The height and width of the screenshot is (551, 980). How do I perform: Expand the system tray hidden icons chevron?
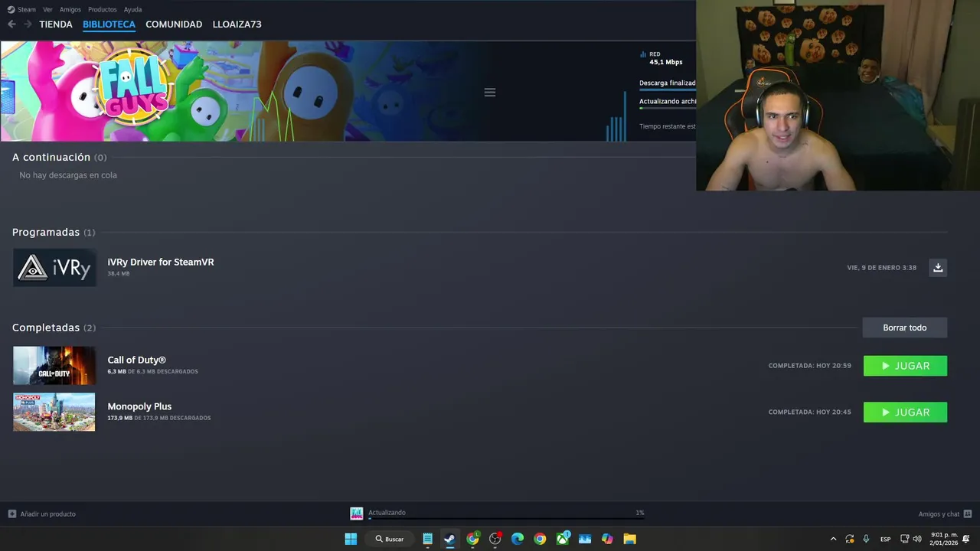(x=833, y=539)
